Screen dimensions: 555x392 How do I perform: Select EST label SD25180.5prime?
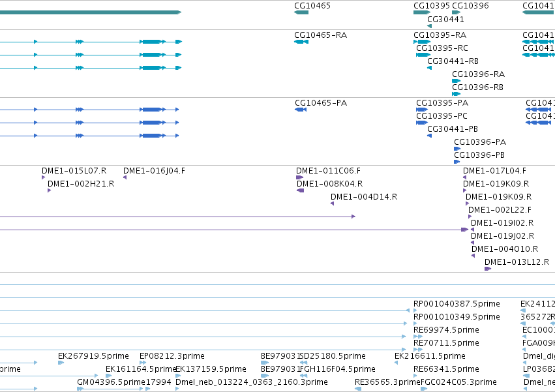click(333, 356)
